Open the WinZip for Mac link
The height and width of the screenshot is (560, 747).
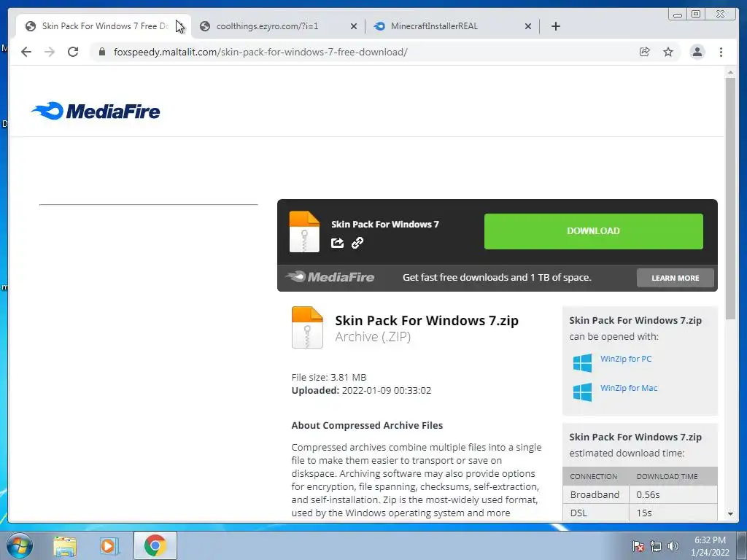click(x=628, y=388)
